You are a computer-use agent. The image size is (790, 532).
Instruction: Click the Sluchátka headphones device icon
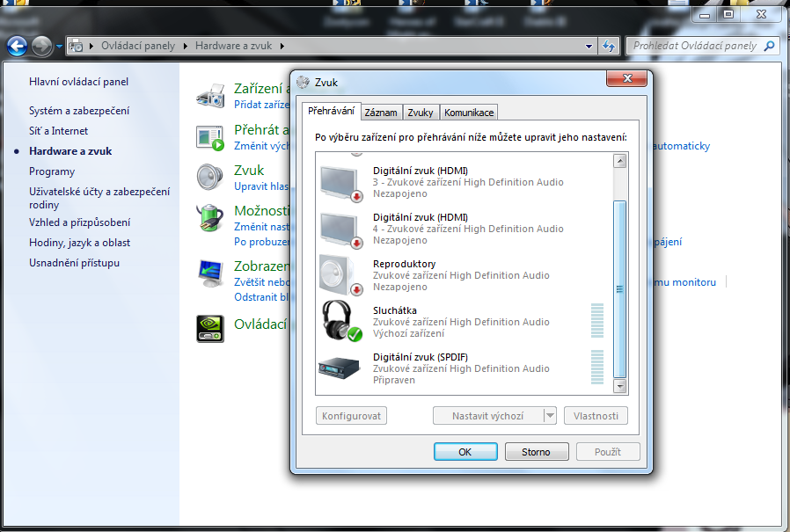click(x=341, y=321)
